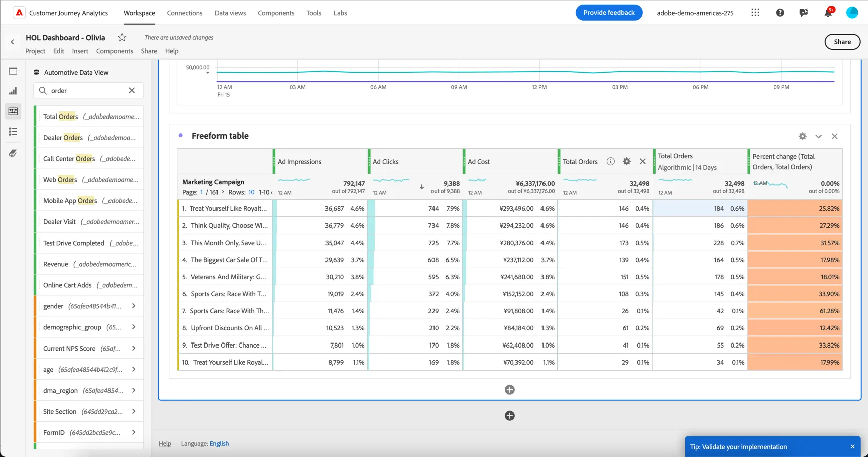
Task: Open Total Orders column info icon
Action: [610, 161]
